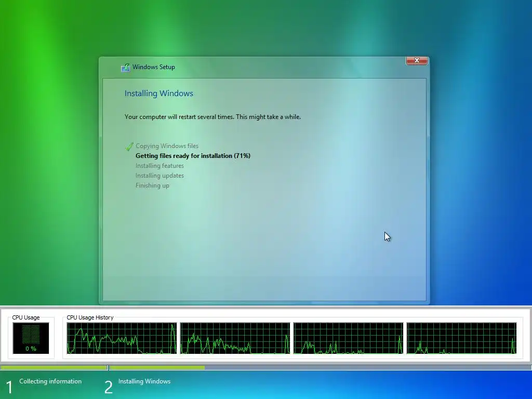Click the 'CPU Usage History' label
This screenshot has height=399, width=532.
pyautogui.click(x=90, y=317)
